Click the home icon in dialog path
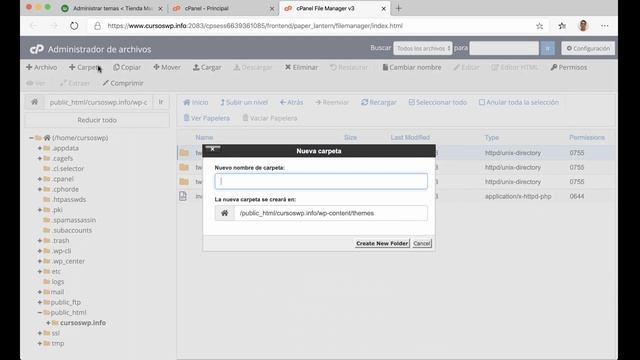The height and width of the screenshot is (360, 640). click(x=225, y=213)
